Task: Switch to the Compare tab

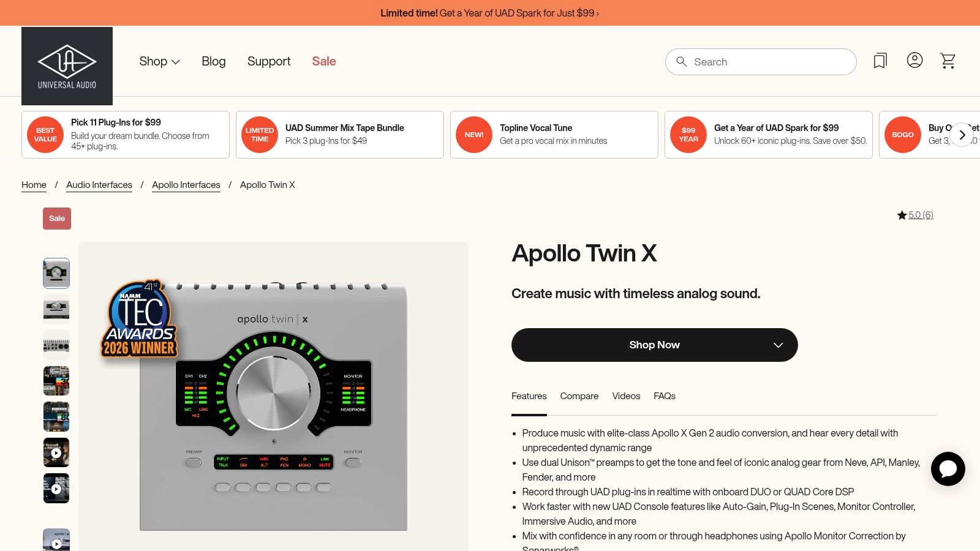Action: click(579, 396)
